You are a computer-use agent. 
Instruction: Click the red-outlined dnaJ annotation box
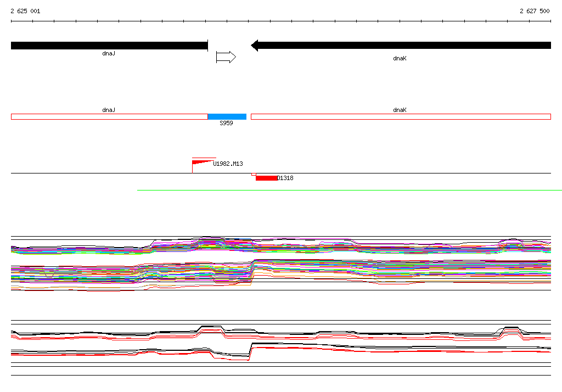click(x=109, y=116)
